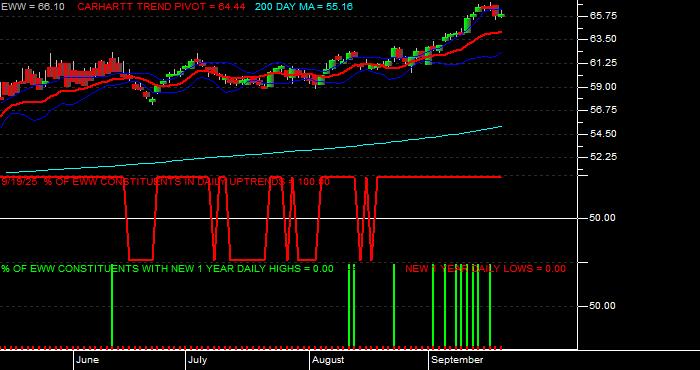Viewport: 700px width, 370px height.
Task: Click the 50.00 label of the highs/lows panel
Action: (x=603, y=306)
